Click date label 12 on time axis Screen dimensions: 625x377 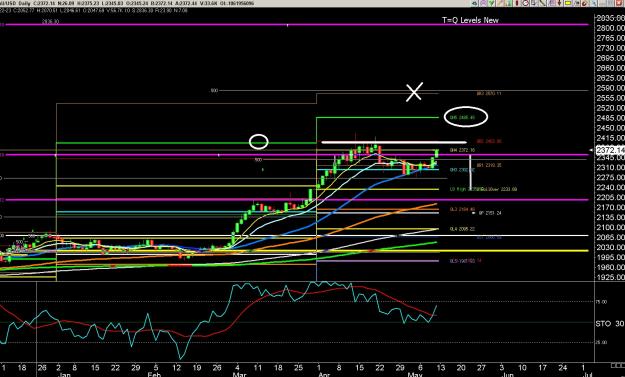point(176,367)
